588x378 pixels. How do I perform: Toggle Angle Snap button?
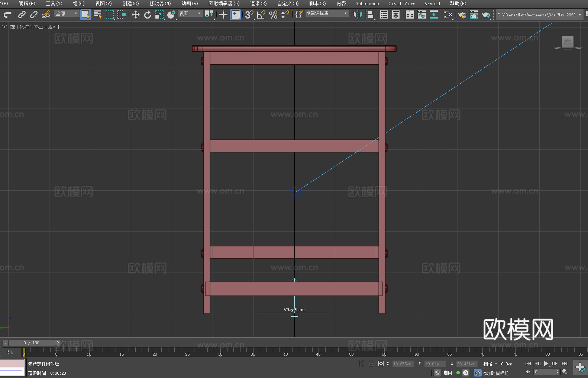(x=261, y=15)
